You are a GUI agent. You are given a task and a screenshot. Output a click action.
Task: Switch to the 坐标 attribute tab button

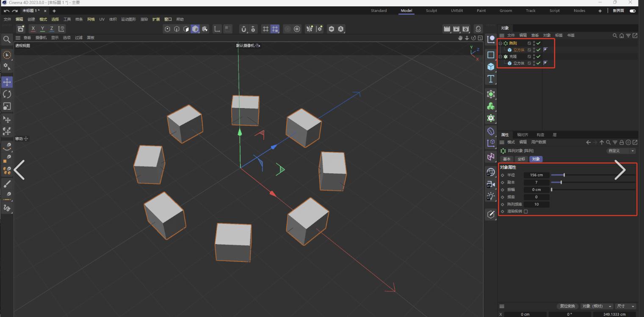[x=521, y=159]
